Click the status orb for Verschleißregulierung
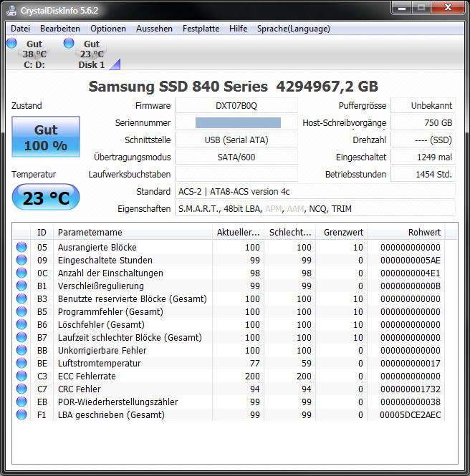Image resolution: width=470 pixels, height=476 pixels. pyautogui.click(x=21, y=286)
